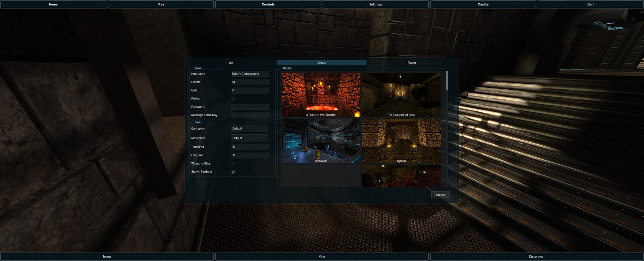
Task: Select The Abandoned Base map
Action: click(401, 94)
